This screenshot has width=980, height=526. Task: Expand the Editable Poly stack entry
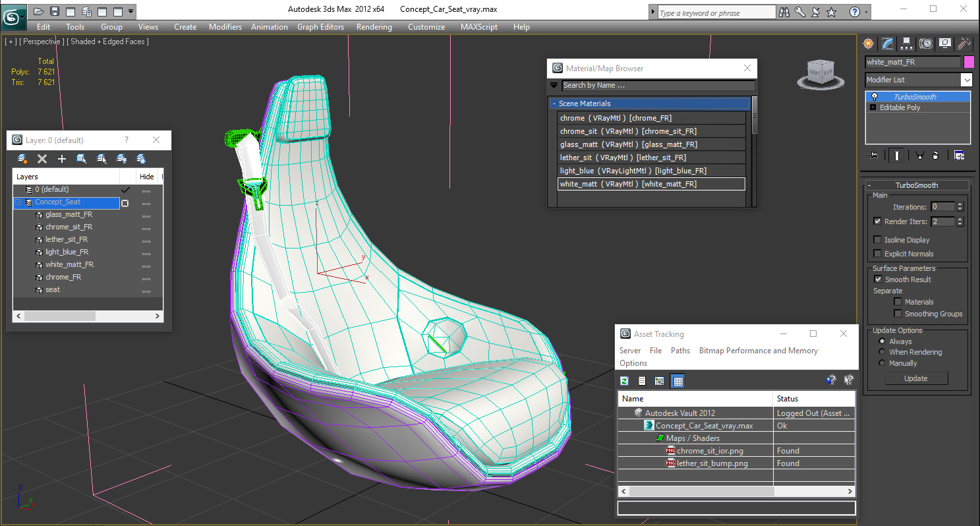point(873,107)
